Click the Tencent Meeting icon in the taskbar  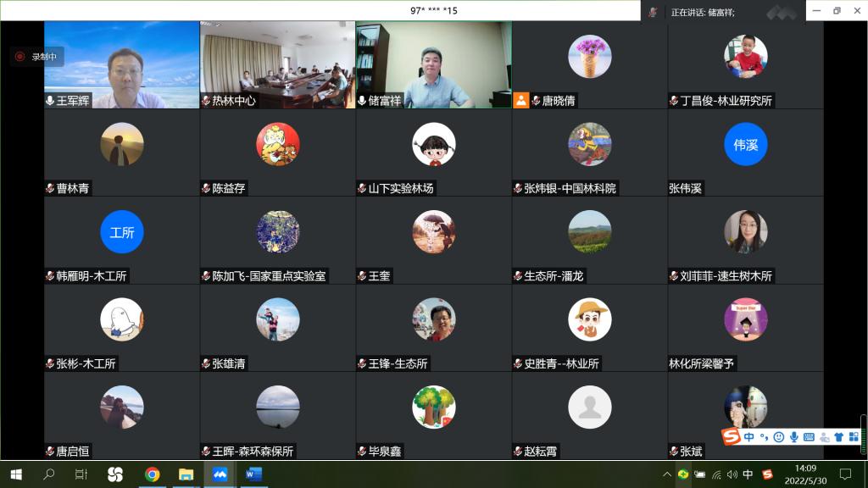219,474
